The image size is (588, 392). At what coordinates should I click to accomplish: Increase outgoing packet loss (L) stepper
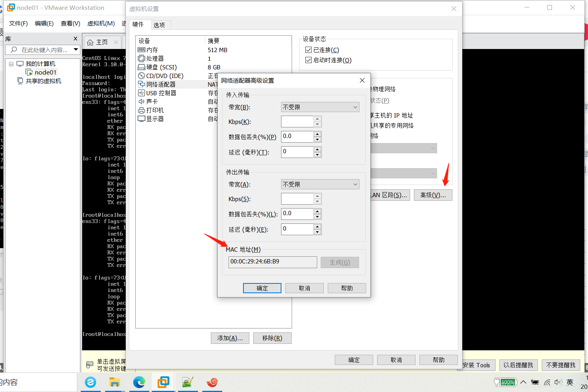(318, 211)
